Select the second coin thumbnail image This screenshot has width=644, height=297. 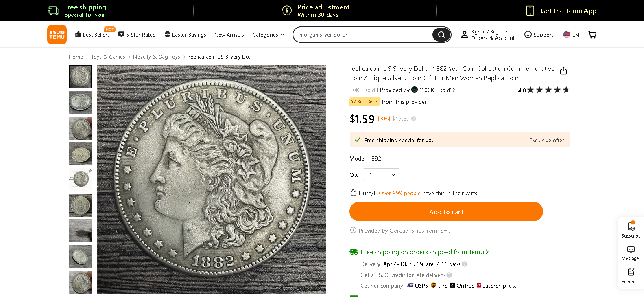tap(80, 102)
